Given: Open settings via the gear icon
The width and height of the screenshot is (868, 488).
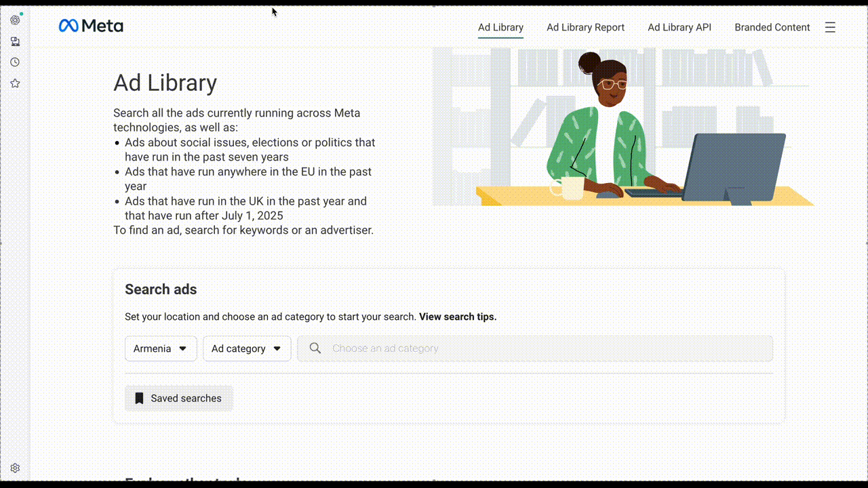Looking at the screenshot, I should 15,468.
